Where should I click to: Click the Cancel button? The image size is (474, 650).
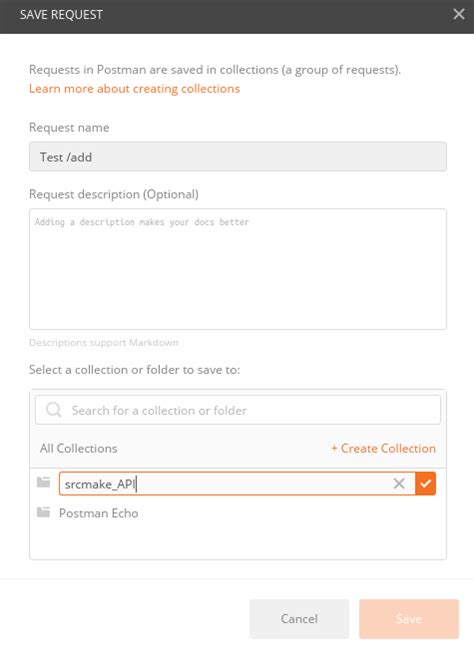tap(299, 619)
